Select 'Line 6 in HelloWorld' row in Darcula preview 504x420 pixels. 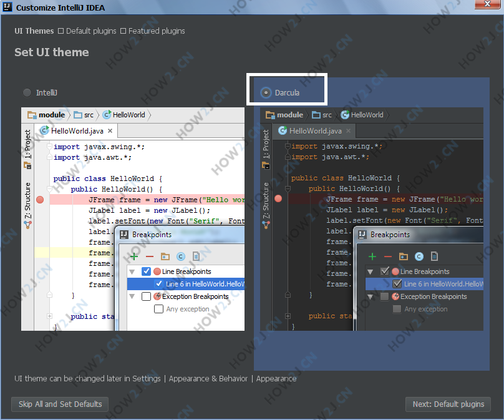pyautogui.click(x=424, y=284)
